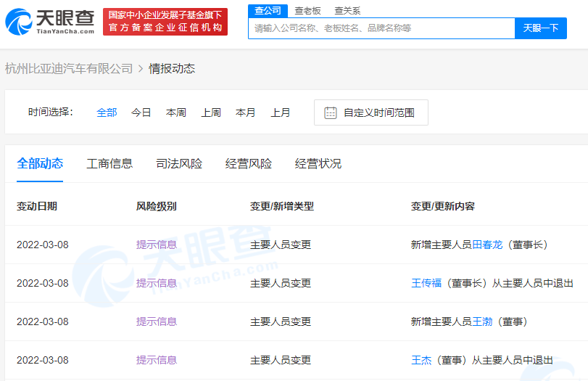Open the 王渤 person link
Image resolution: width=588 pixels, height=381 pixels.
(x=482, y=321)
